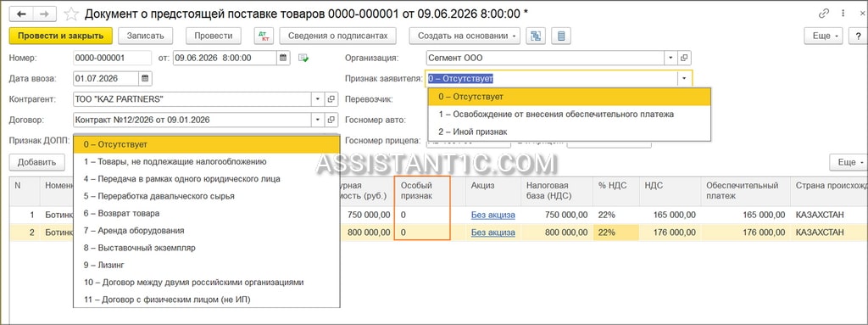Select 1 – Товары, не подлежащие налогообложению
868x325 pixels.
(207, 161)
